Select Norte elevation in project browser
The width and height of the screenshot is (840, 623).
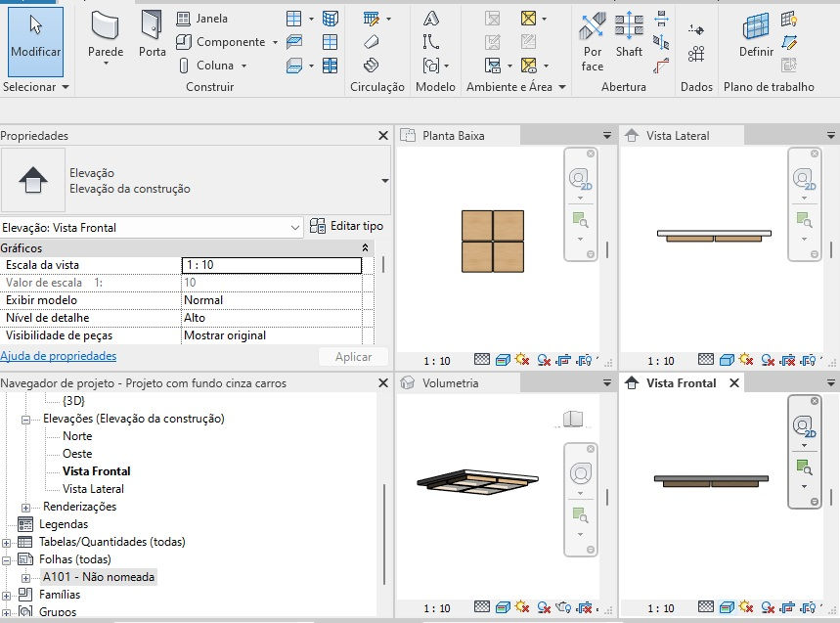pos(77,436)
